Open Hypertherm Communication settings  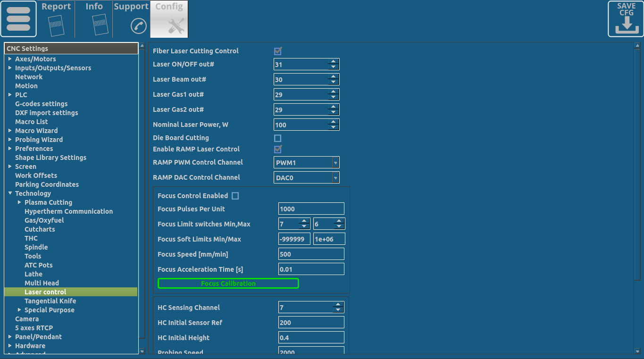[68, 211]
